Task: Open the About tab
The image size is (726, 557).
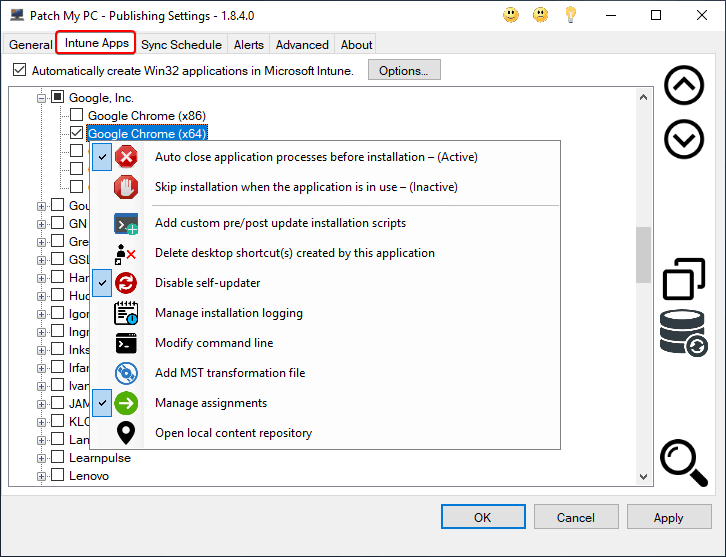Action: (x=356, y=44)
